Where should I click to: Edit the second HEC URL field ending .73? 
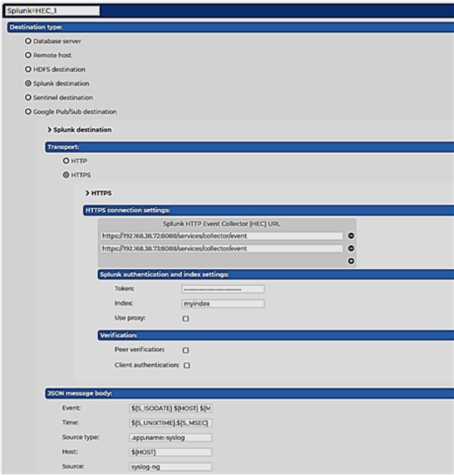pyautogui.click(x=222, y=249)
